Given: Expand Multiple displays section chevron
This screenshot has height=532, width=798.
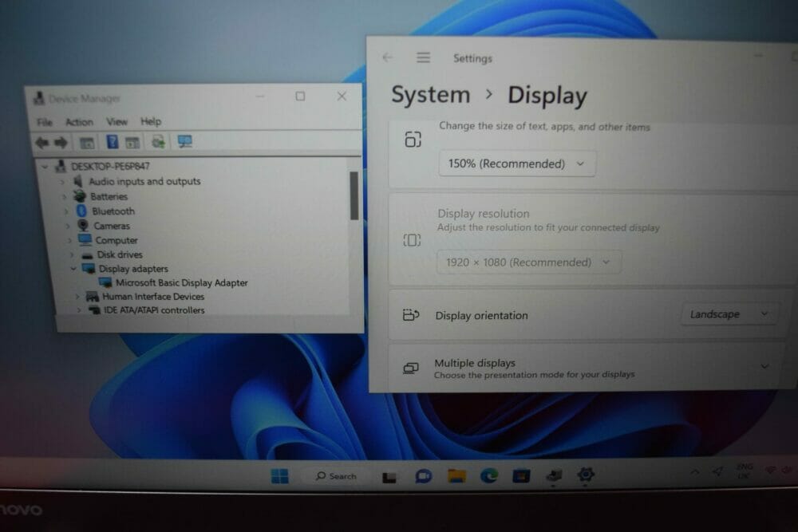Looking at the screenshot, I should (764, 366).
